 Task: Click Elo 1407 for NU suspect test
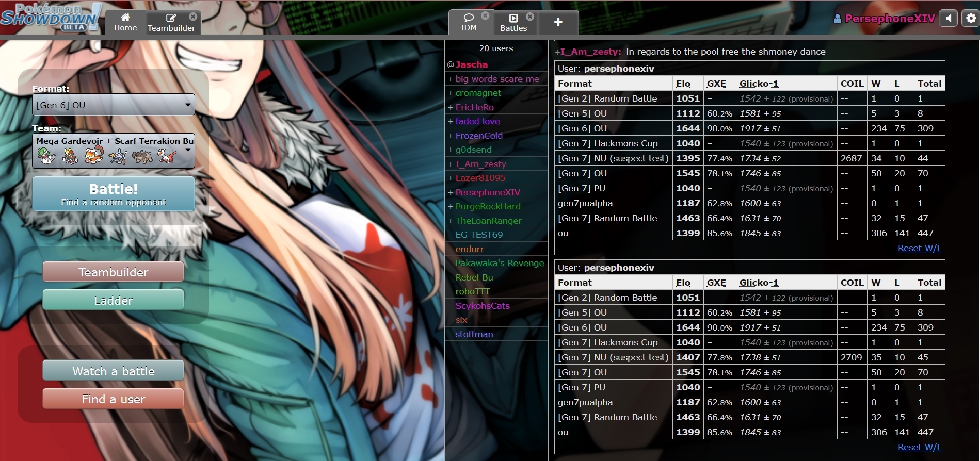[x=688, y=357]
